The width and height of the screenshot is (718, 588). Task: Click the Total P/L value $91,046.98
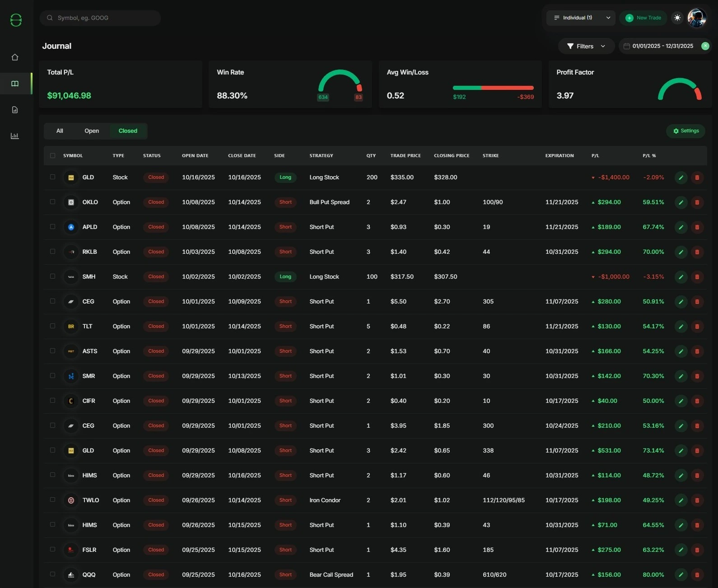click(69, 96)
